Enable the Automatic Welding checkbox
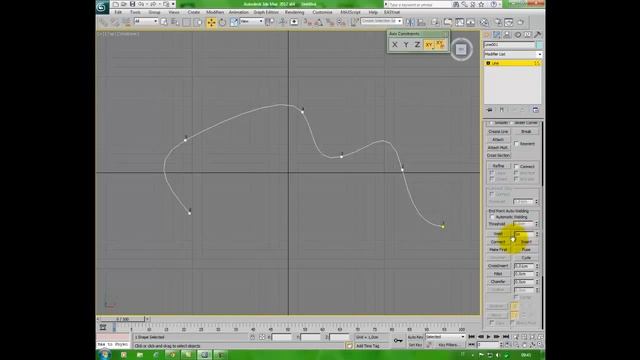The width and height of the screenshot is (640, 360). click(492, 217)
